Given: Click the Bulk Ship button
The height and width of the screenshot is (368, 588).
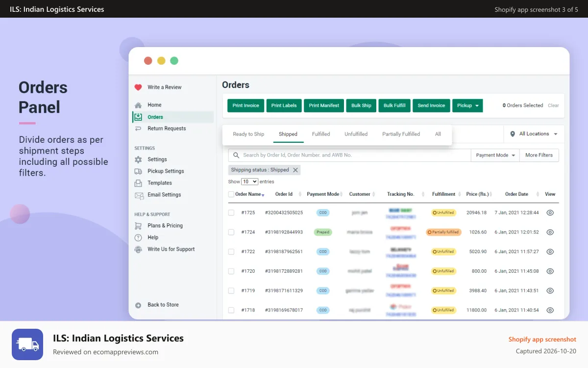Looking at the screenshot, I should pos(361,105).
